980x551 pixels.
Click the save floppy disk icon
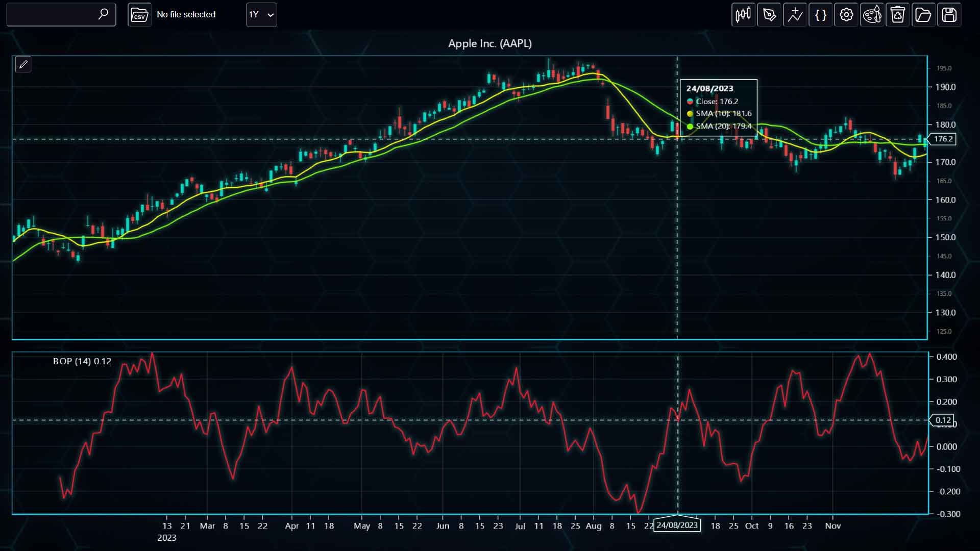949,15
